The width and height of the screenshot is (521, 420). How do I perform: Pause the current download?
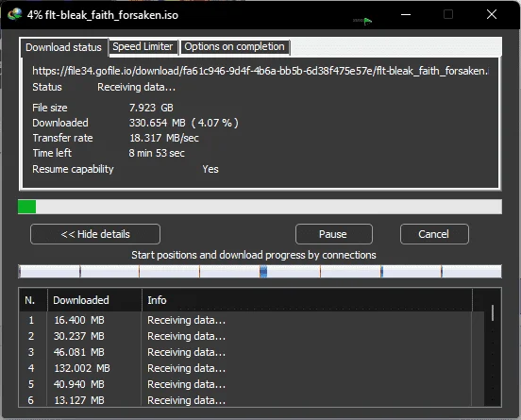tap(333, 234)
